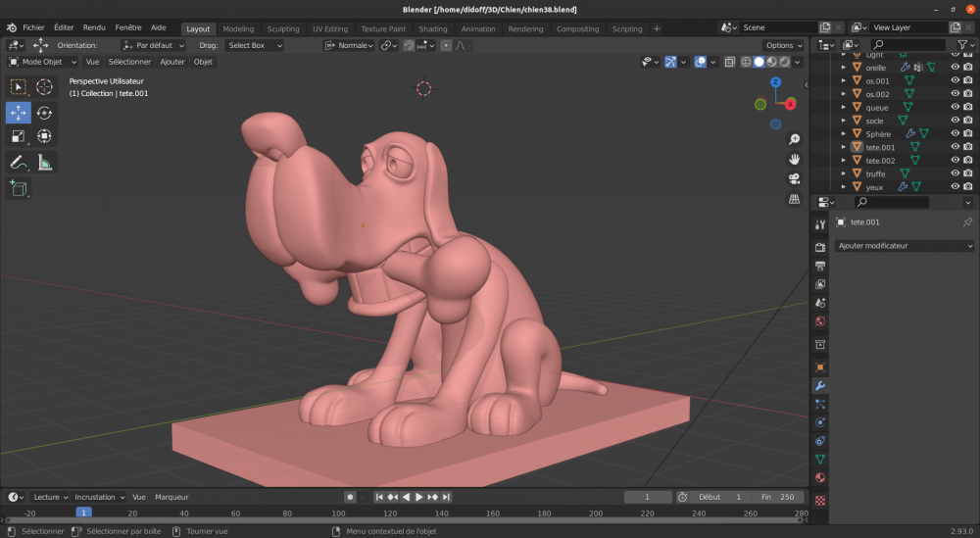Hide oreille object with its eye icon

click(x=955, y=67)
